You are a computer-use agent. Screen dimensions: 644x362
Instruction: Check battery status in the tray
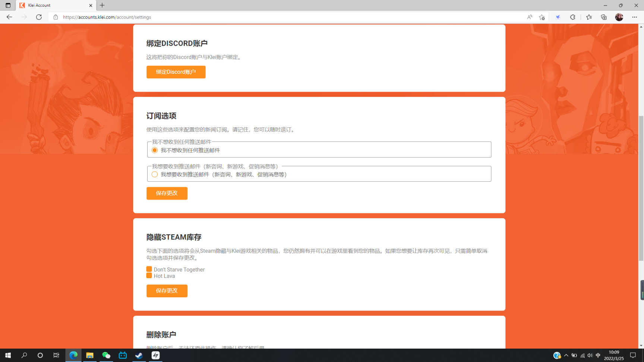(574, 355)
